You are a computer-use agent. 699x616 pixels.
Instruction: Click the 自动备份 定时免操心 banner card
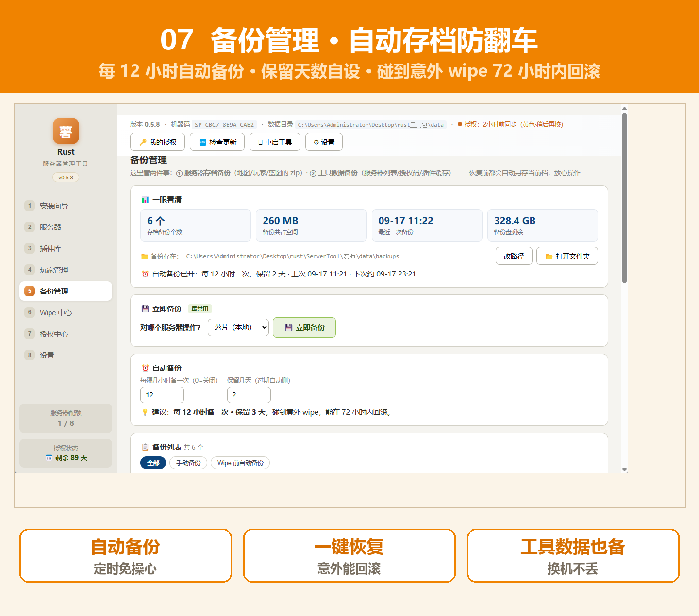point(126,556)
